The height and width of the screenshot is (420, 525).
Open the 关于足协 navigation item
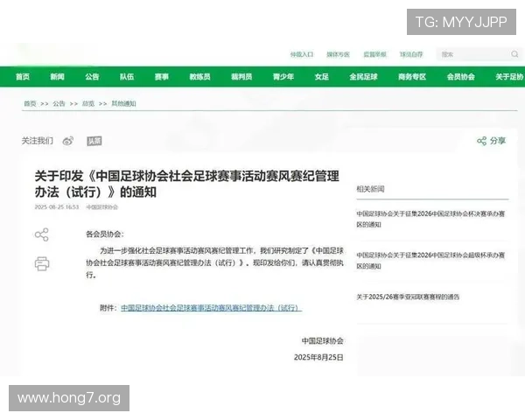tap(509, 77)
